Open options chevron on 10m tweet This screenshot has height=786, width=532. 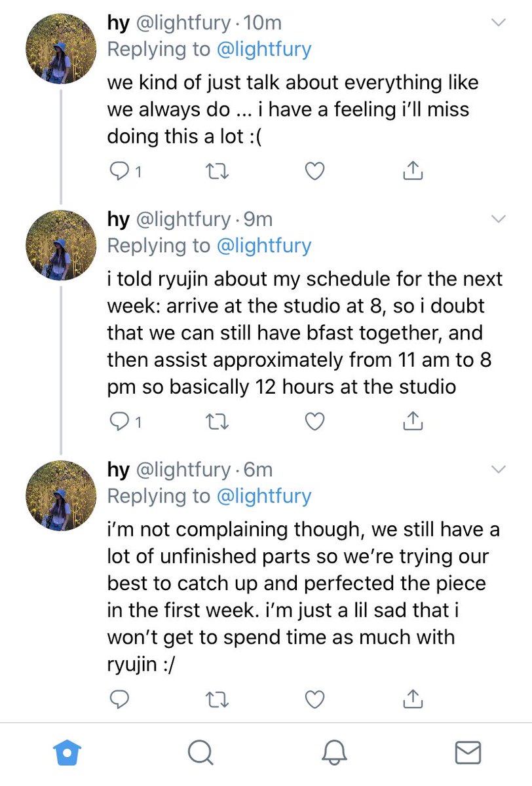click(499, 23)
